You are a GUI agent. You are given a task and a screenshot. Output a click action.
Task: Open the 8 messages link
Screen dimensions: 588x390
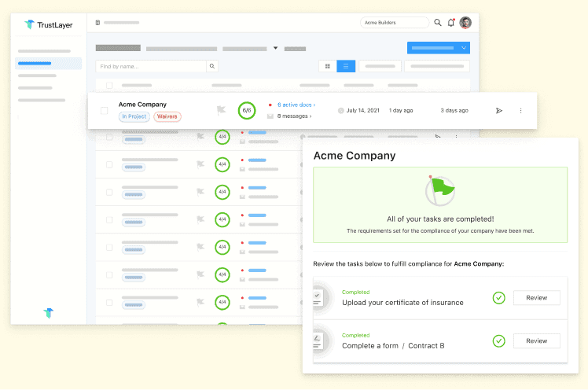tap(294, 116)
